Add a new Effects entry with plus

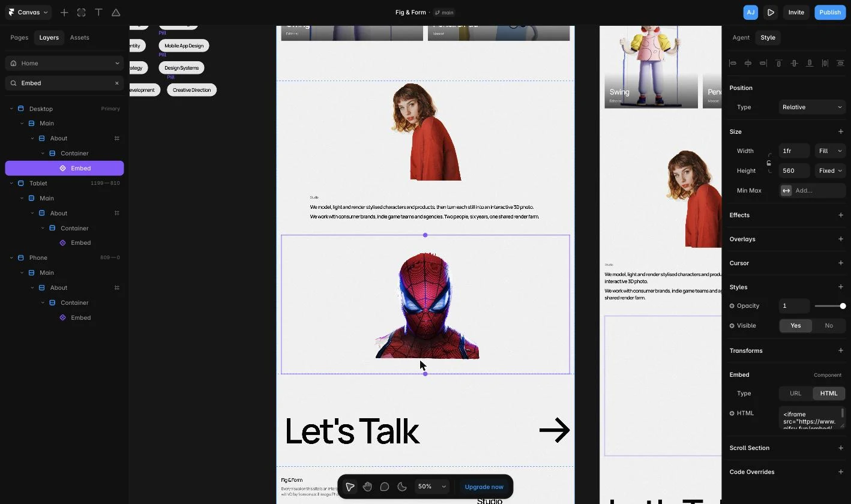(840, 215)
